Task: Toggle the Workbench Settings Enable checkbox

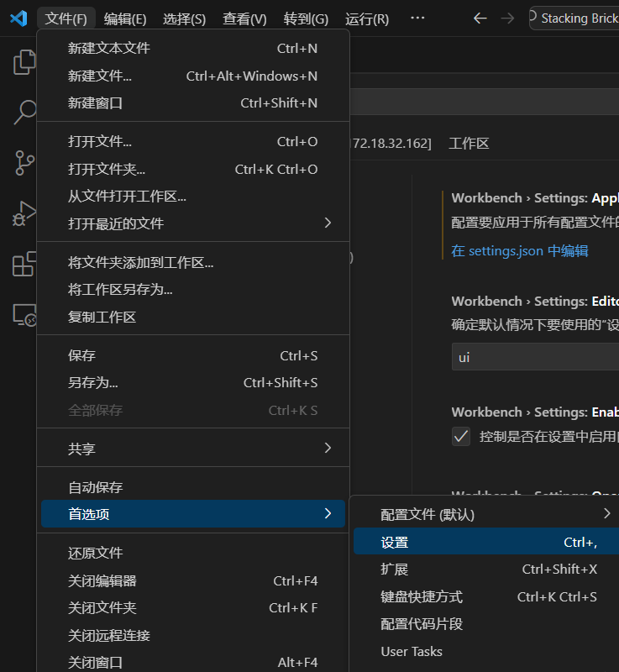Action: point(461,437)
